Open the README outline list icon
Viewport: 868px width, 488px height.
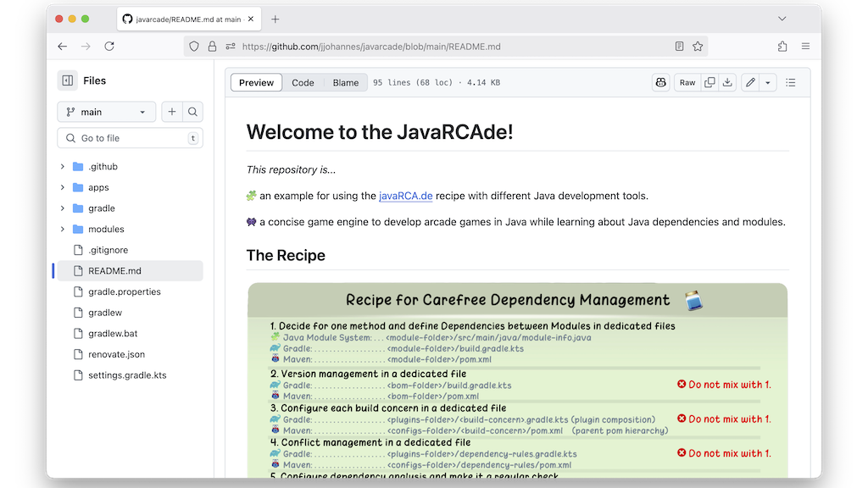pos(790,82)
